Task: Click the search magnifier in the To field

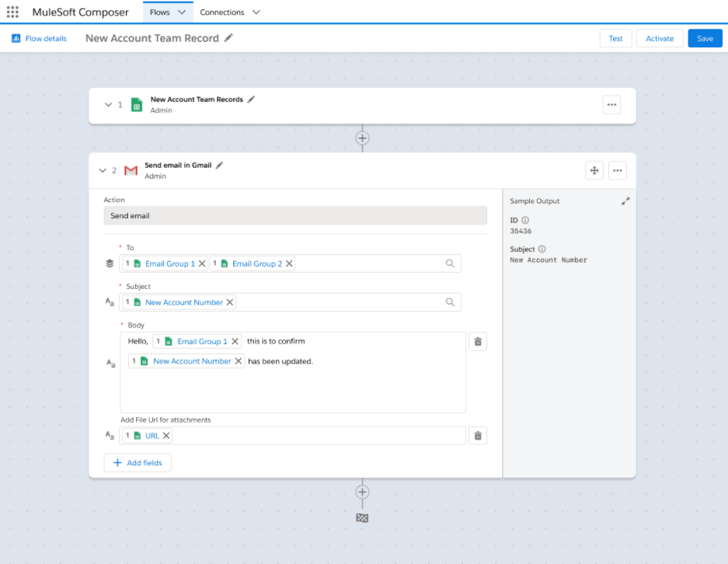Action: pyautogui.click(x=450, y=263)
